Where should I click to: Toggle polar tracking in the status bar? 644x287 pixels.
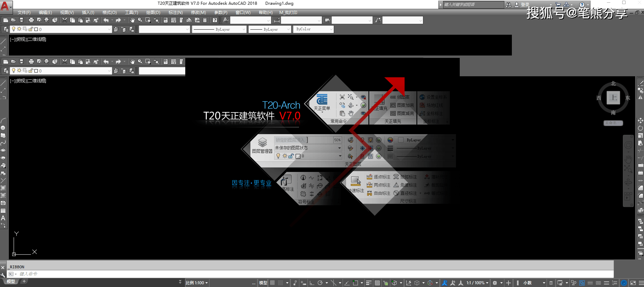pos(320,283)
